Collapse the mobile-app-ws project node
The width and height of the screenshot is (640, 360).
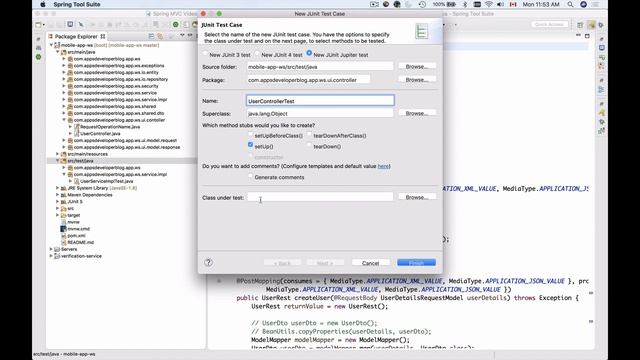click(51, 45)
